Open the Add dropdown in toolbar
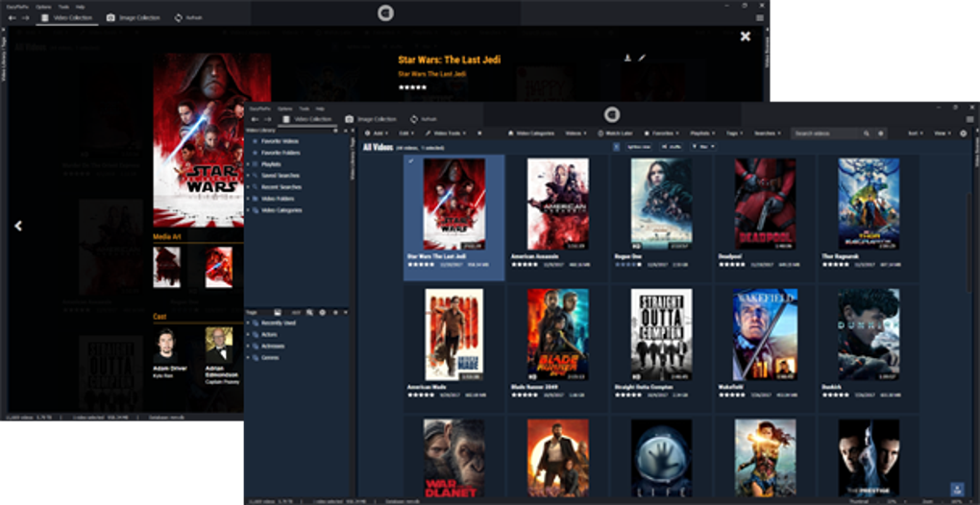Screen dimensions: 980x505 pyautogui.click(x=377, y=133)
